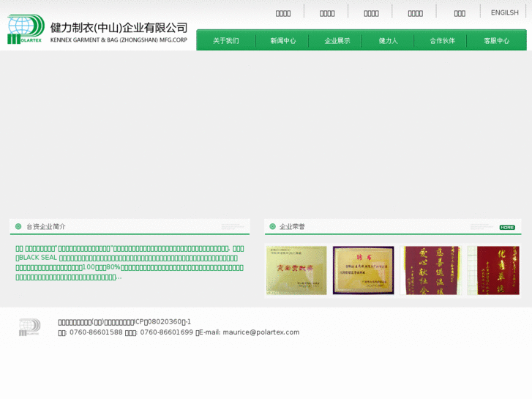Viewport: 532px width, 399px height.
Task: Click the company name 健力制衣(中山)企业有限公司
Action: click(119, 28)
